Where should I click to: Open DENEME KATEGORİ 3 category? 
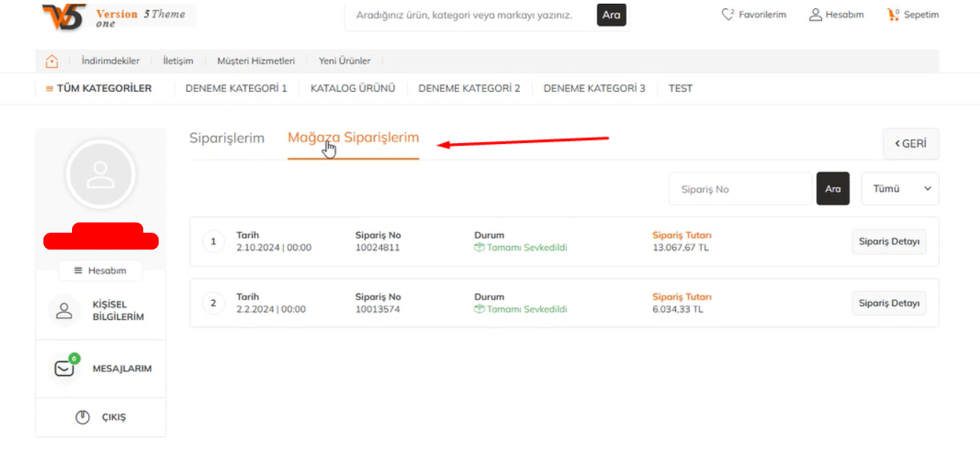coord(594,88)
